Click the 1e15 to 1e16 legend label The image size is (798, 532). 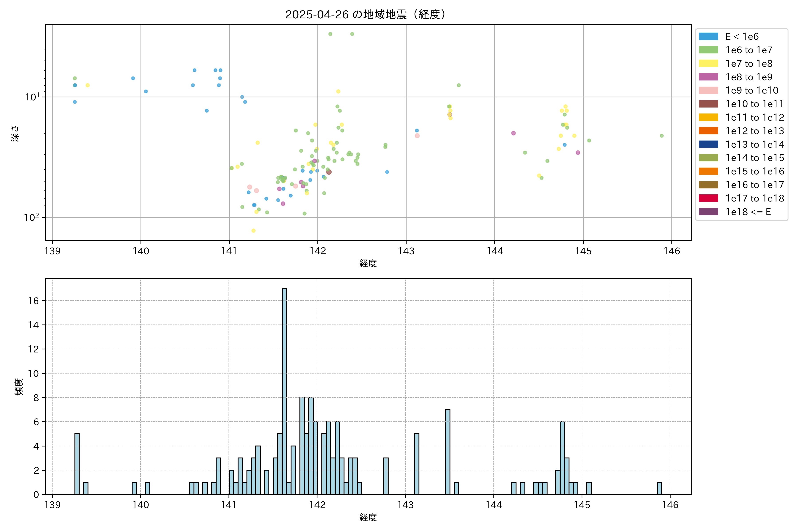point(755,171)
